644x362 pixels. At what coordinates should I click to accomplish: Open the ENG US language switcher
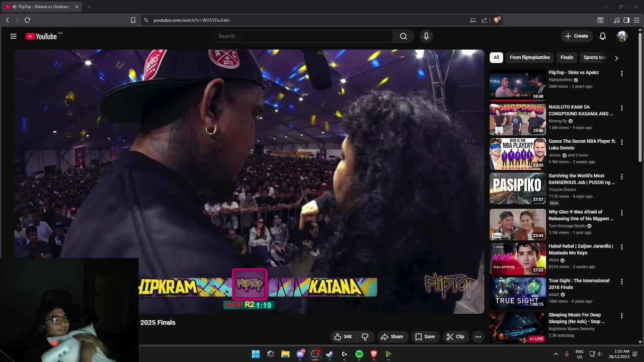[x=580, y=354]
